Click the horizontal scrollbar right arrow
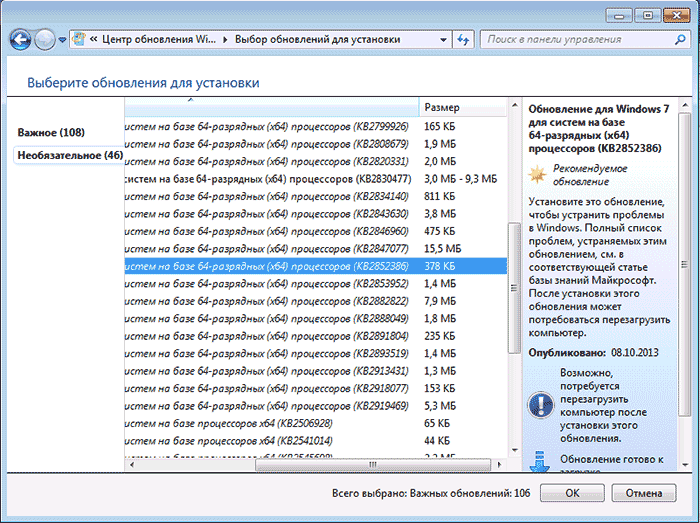 point(500,465)
